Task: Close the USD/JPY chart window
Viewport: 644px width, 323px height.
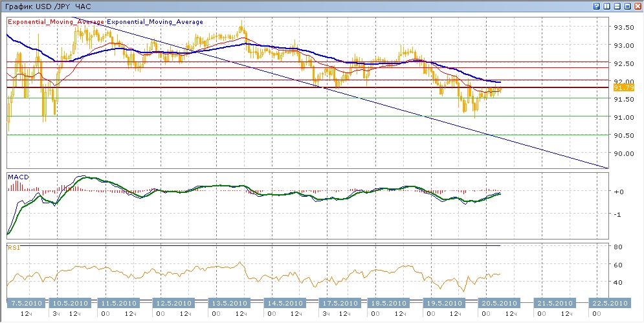Action: 638,5
